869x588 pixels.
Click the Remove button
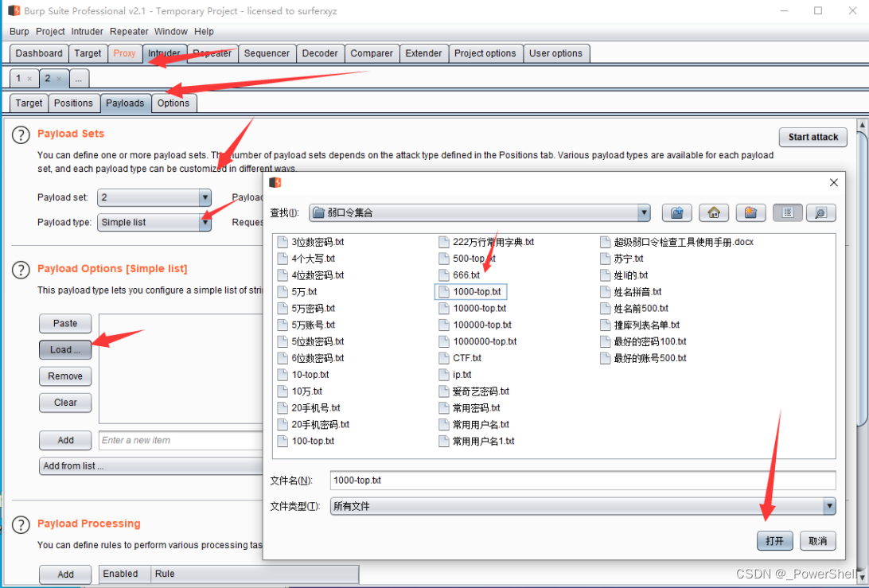click(x=65, y=376)
